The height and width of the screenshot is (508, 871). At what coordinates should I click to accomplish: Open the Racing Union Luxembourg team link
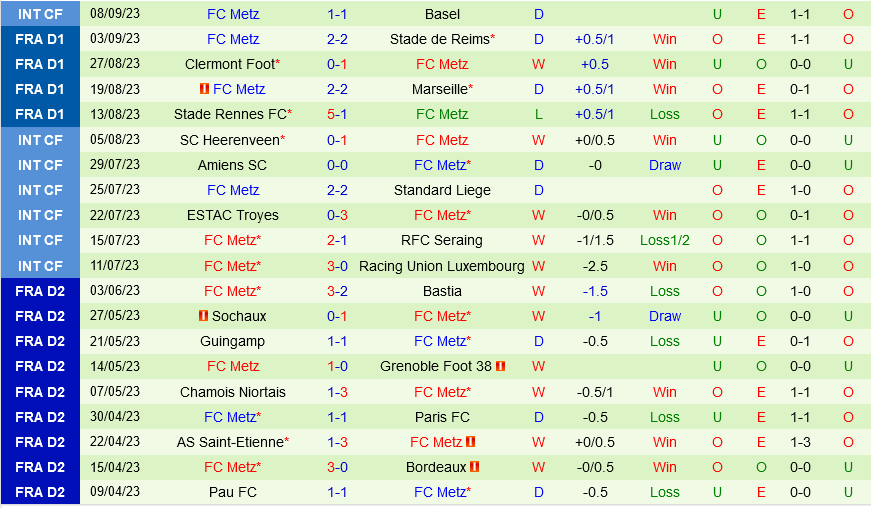pyautogui.click(x=442, y=266)
